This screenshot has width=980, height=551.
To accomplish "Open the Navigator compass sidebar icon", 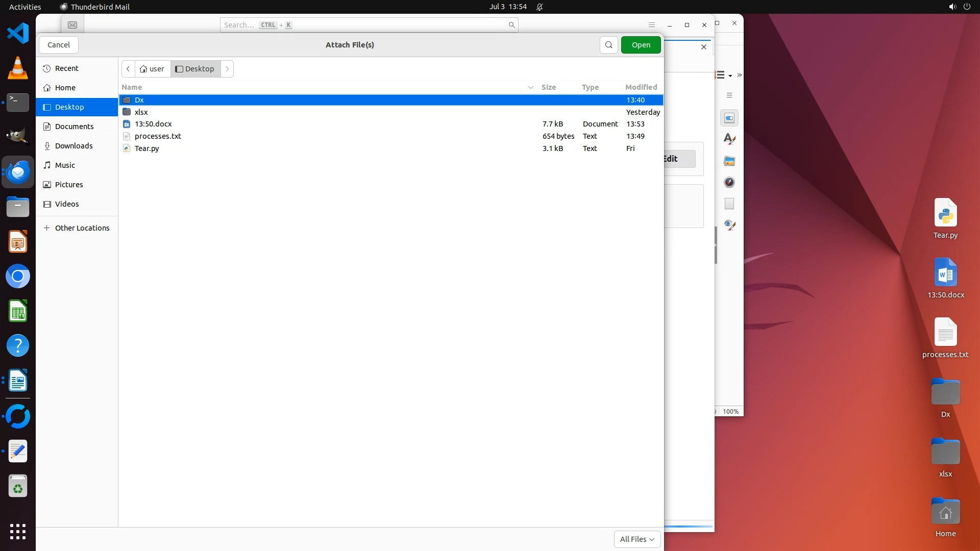I will 729,183.
